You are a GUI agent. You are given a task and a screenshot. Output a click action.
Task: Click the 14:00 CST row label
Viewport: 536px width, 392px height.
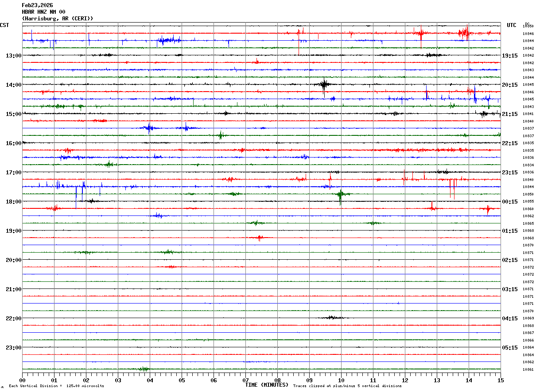click(13, 85)
